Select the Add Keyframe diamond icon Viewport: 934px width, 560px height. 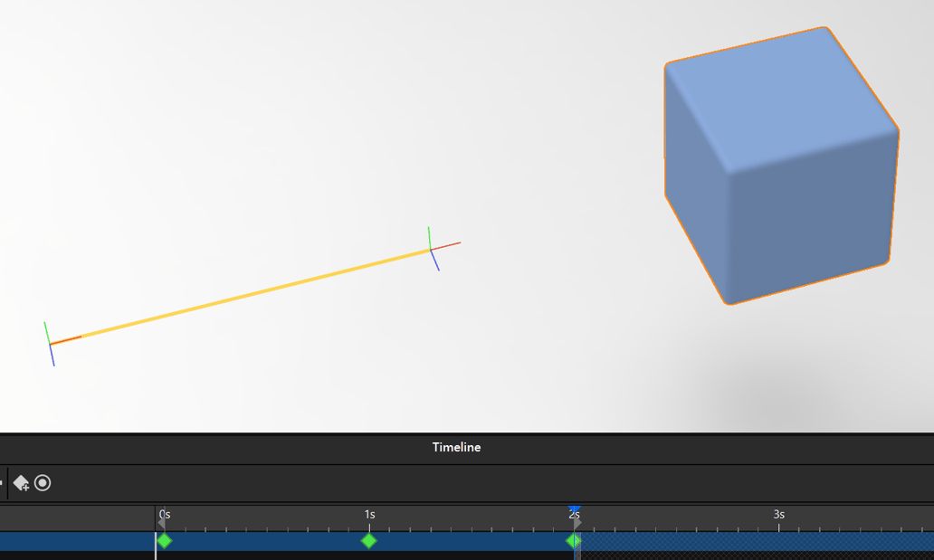[20, 484]
